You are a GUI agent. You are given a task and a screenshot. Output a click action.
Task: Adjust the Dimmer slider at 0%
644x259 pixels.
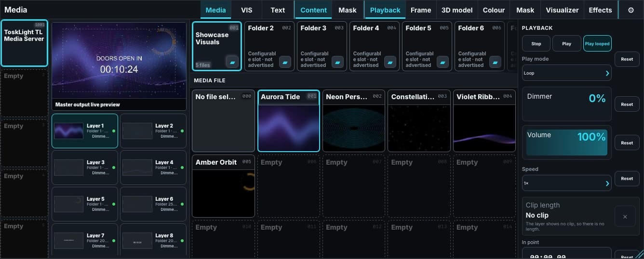(567, 104)
